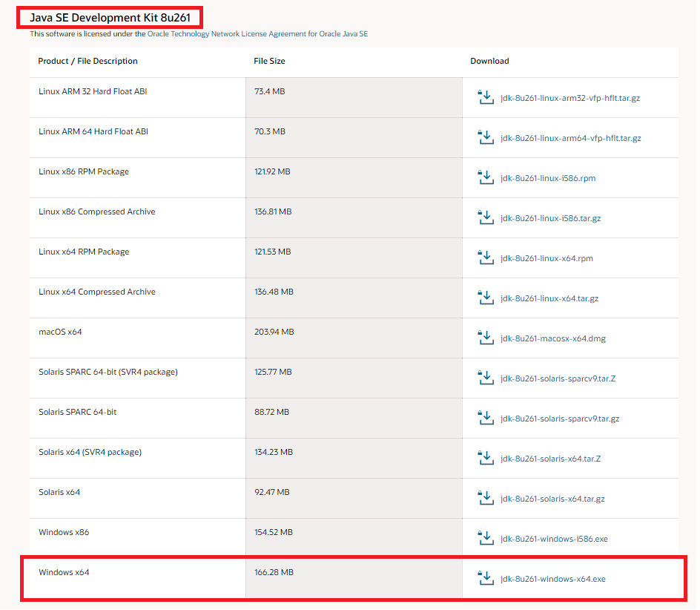
Task: Select the Linux x64 Compressed Archive label
Action: pyautogui.click(x=97, y=292)
